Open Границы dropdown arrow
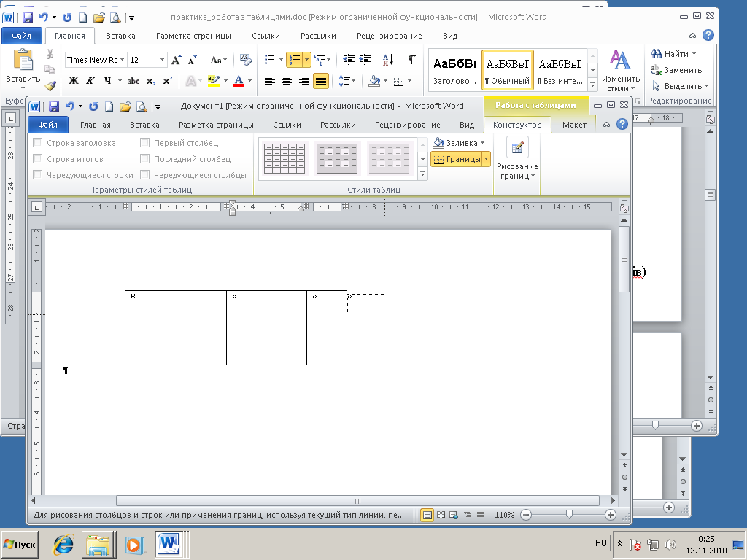 (486, 159)
